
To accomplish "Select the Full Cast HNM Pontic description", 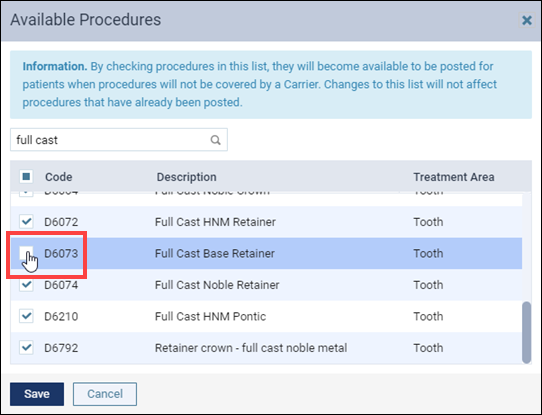I will [x=211, y=317].
